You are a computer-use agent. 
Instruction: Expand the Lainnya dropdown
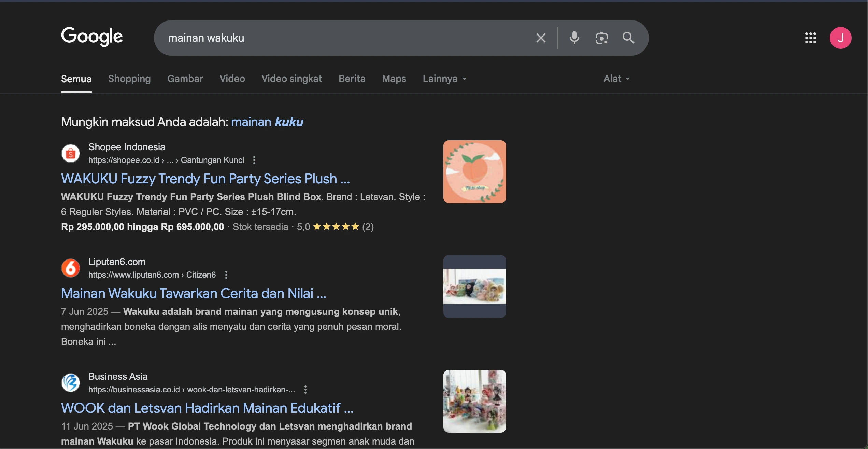click(444, 79)
